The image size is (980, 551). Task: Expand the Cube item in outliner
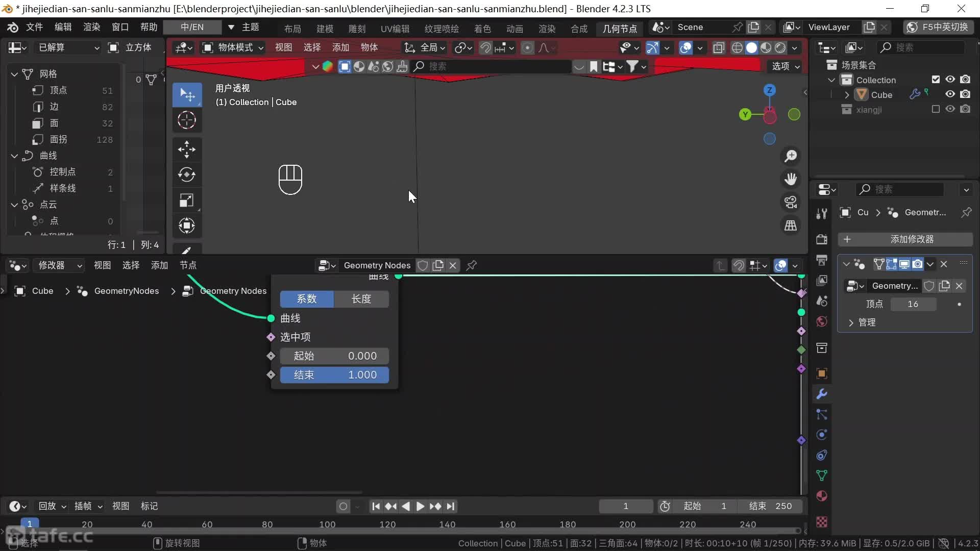click(x=847, y=95)
